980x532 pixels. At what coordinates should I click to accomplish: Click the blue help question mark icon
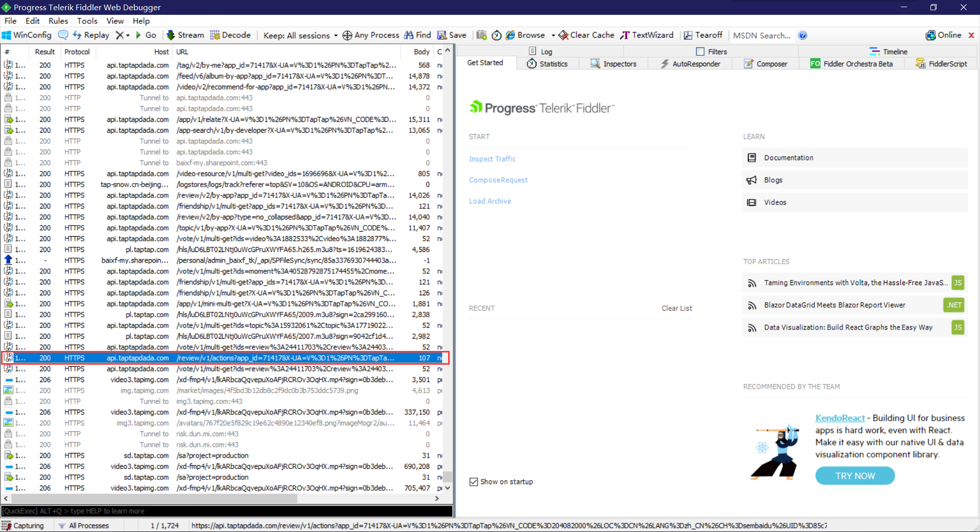click(802, 35)
